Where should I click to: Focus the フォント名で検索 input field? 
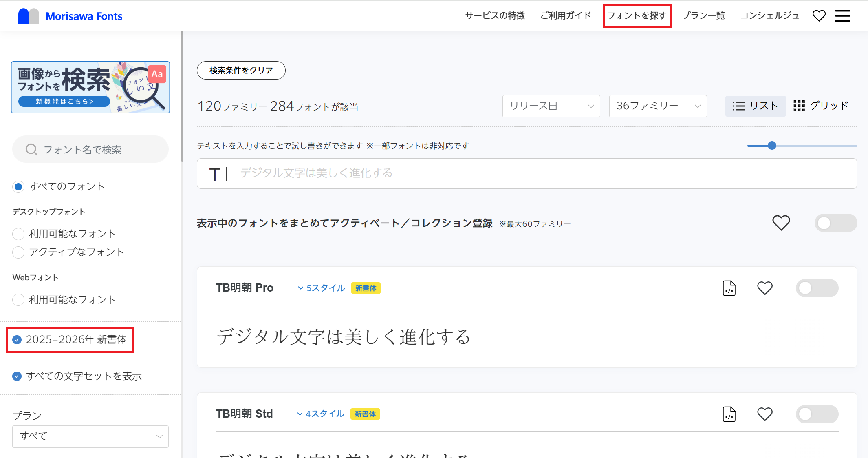click(90, 150)
